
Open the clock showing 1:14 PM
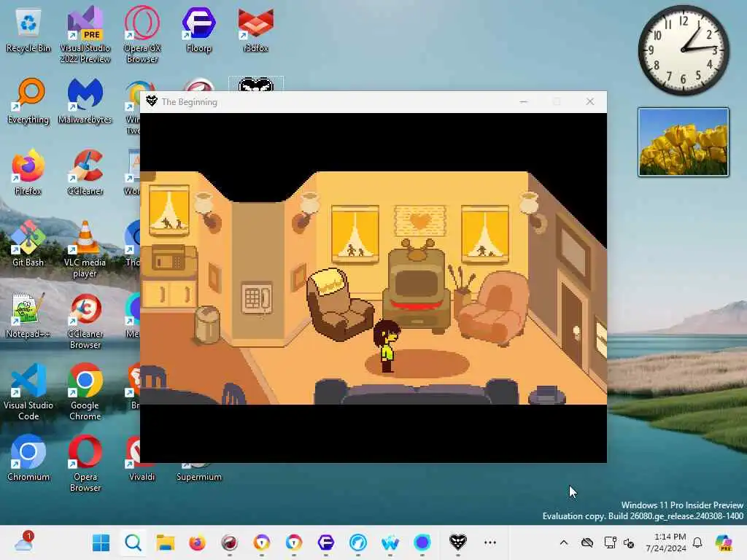(665, 542)
